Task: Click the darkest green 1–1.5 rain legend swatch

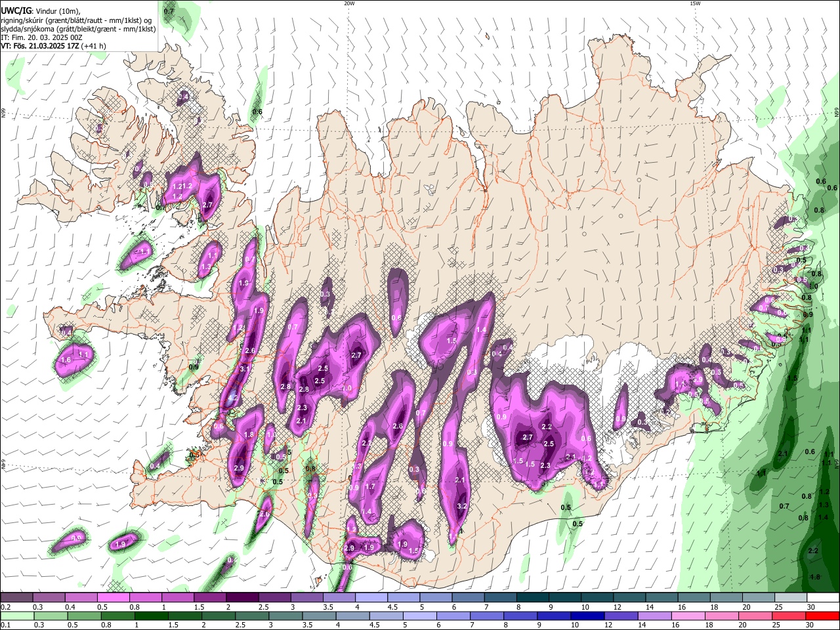Action: click(151, 616)
